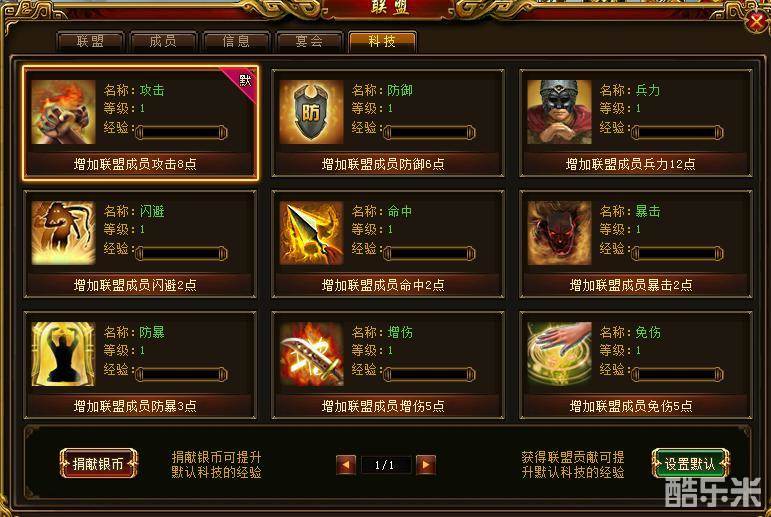Click the 设置默认 set default button

(690, 463)
